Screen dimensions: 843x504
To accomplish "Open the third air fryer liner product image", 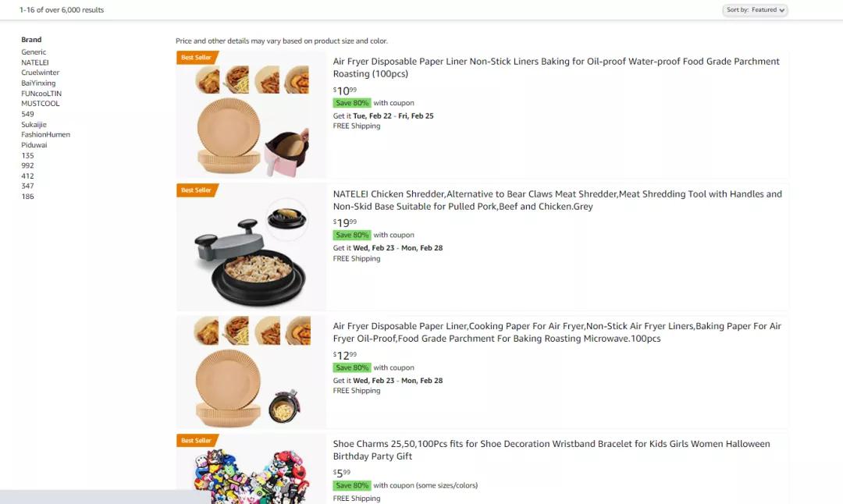I will coord(251,373).
